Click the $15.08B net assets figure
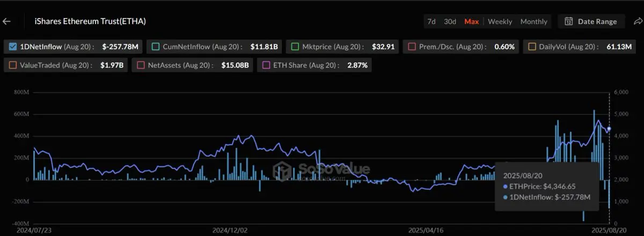Viewport: 644px width, 236px height. click(236, 65)
